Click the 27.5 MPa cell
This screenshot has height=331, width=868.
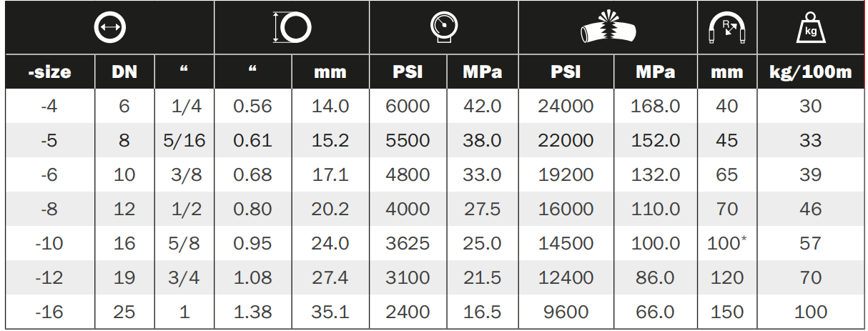tap(483, 209)
